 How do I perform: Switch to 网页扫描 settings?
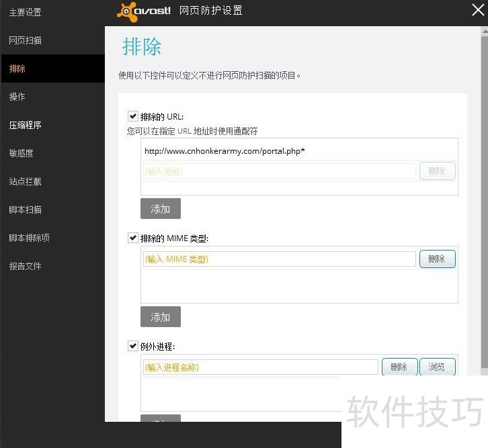[25, 40]
